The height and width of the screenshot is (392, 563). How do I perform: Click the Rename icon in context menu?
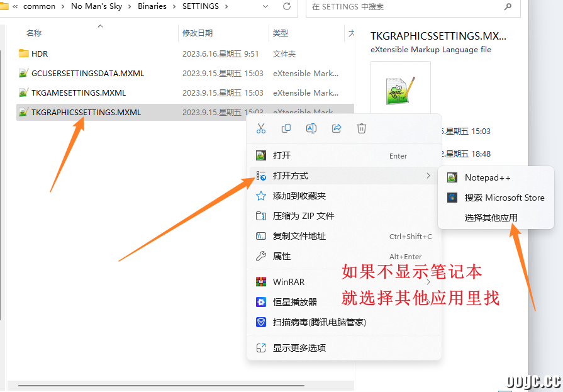[311, 128]
